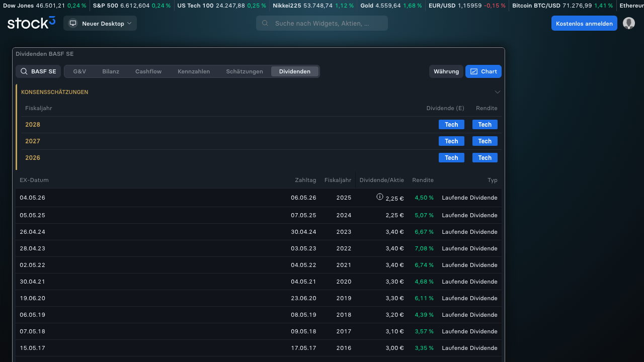Click the search magnifier icon in search bar

tap(265, 23)
